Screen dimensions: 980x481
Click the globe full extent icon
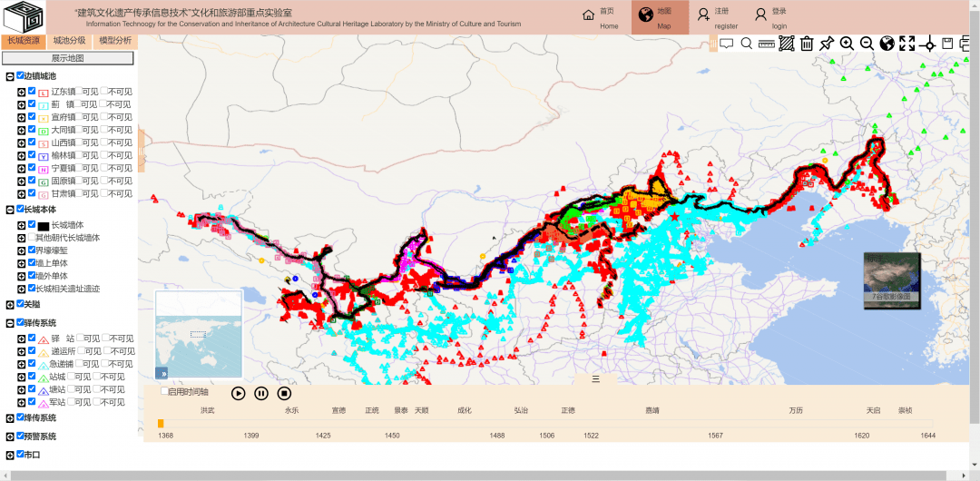887,44
